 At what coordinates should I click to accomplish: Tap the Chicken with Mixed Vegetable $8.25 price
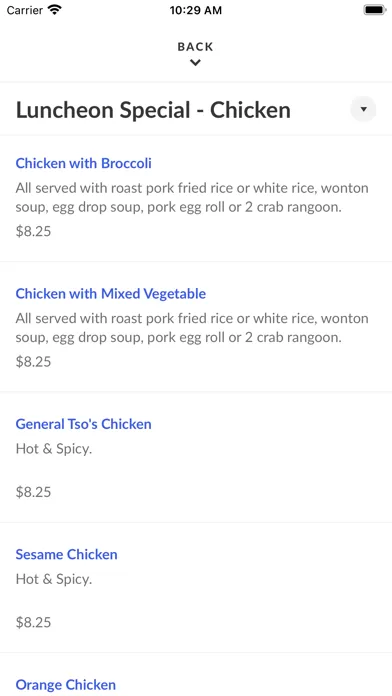tap(33, 361)
